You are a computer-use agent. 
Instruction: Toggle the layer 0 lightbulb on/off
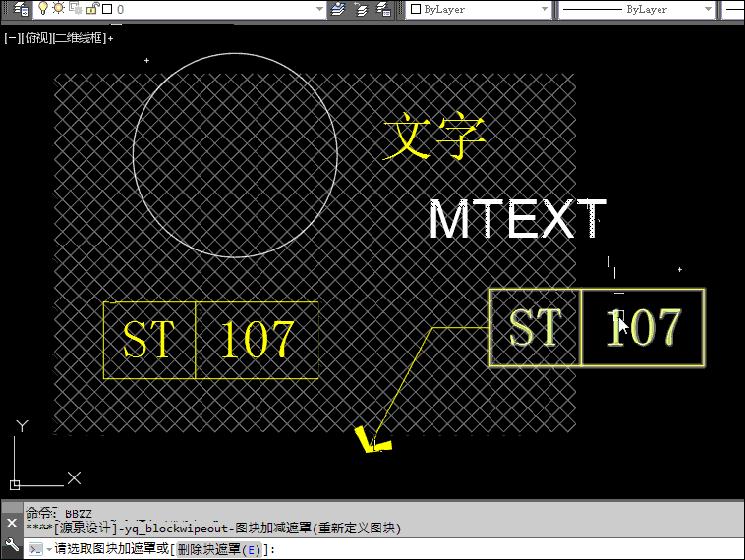tap(43, 9)
